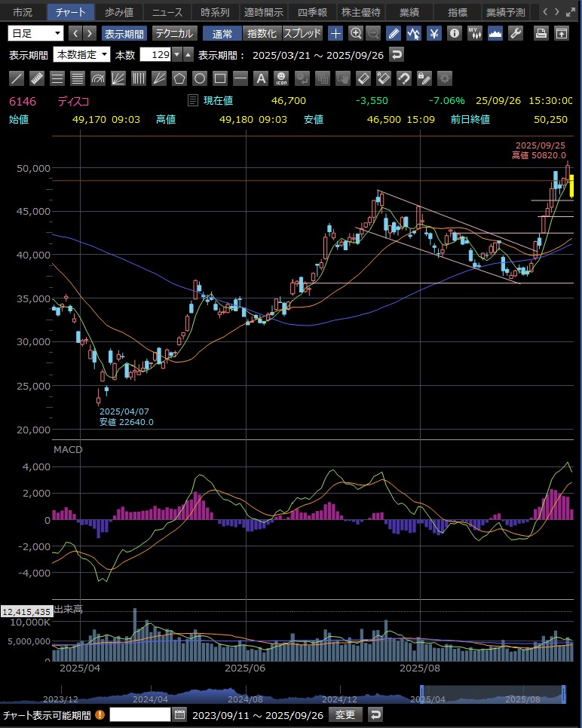The height and width of the screenshot is (728, 582).
Task: Select the pentagon shape drawing tool
Action: (x=179, y=78)
